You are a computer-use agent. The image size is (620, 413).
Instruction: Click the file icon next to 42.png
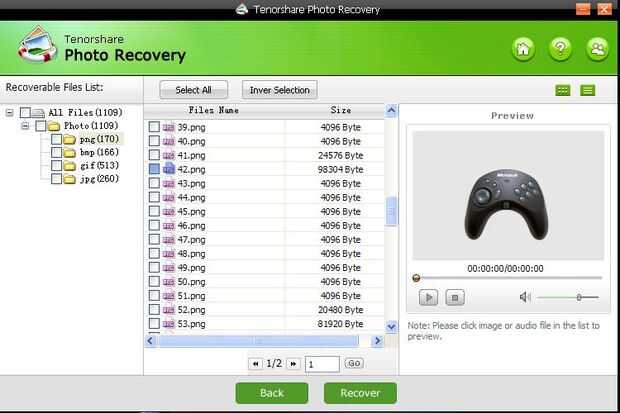[169, 169]
